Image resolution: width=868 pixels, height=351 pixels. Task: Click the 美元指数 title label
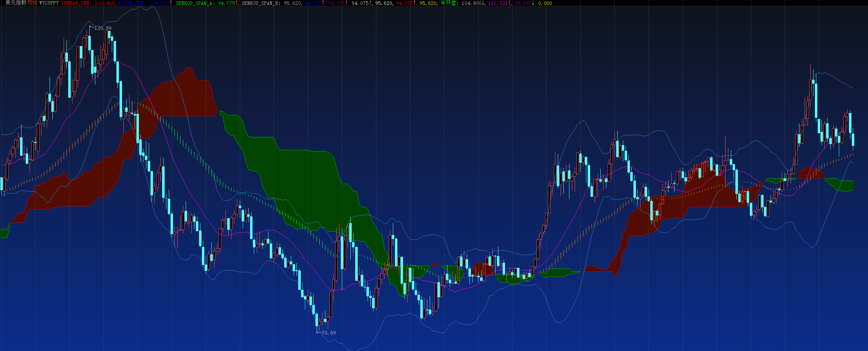tap(16, 3)
